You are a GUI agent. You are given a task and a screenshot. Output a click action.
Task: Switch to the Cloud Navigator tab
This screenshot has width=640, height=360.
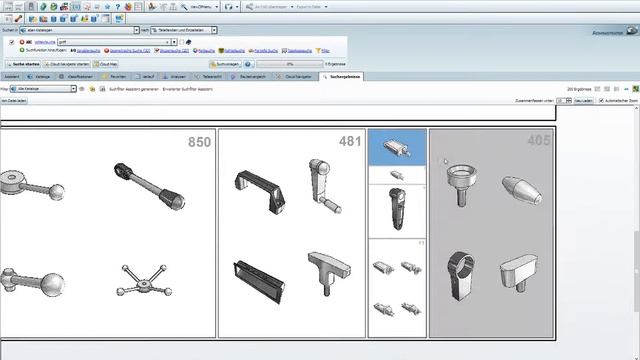[295, 77]
